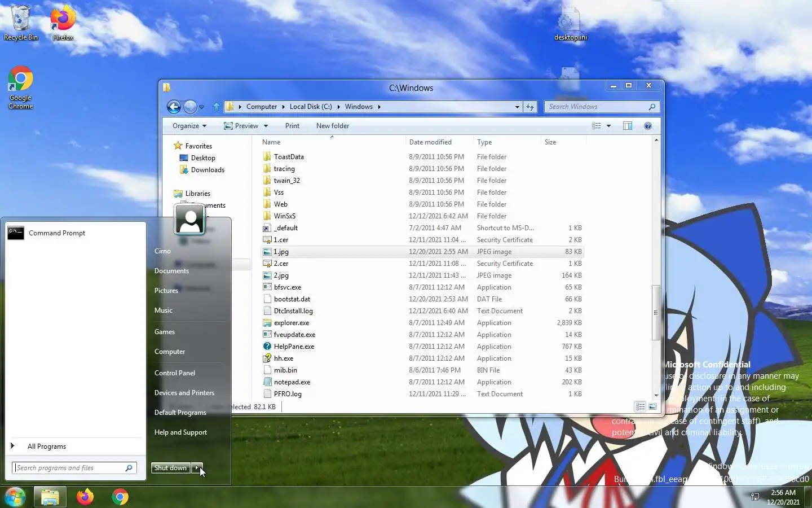Go forward in the Explorer window
This screenshot has height=508, width=812.
[x=190, y=107]
